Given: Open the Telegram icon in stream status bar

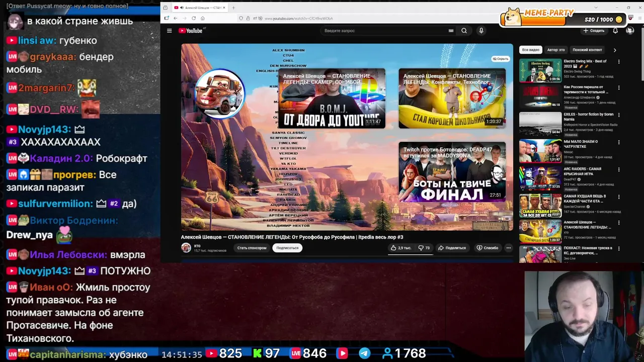Looking at the screenshot, I should click(364, 353).
